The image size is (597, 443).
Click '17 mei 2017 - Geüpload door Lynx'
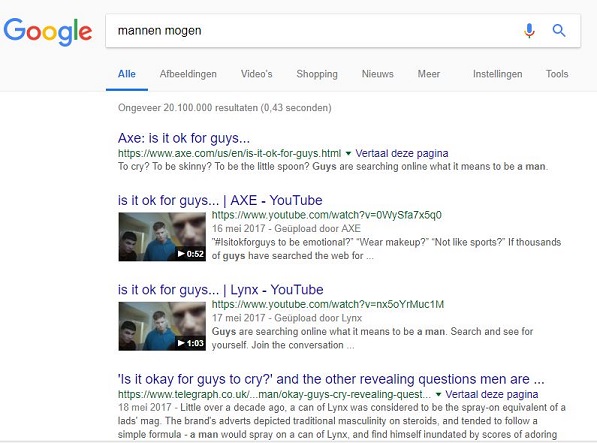click(x=287, y=318)
